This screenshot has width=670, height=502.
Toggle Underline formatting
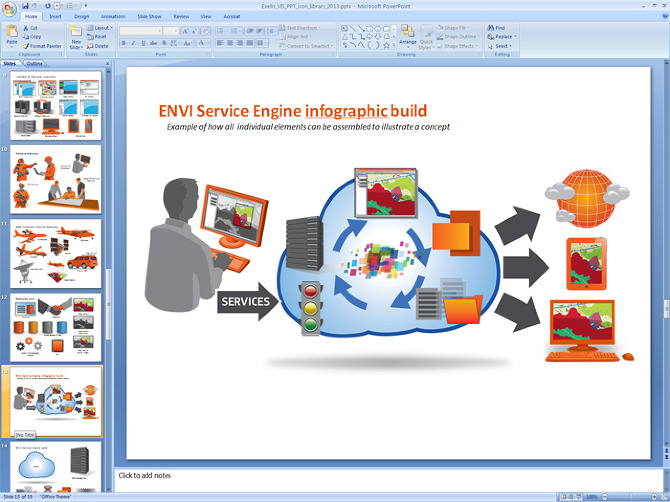(x=144, y=43)
